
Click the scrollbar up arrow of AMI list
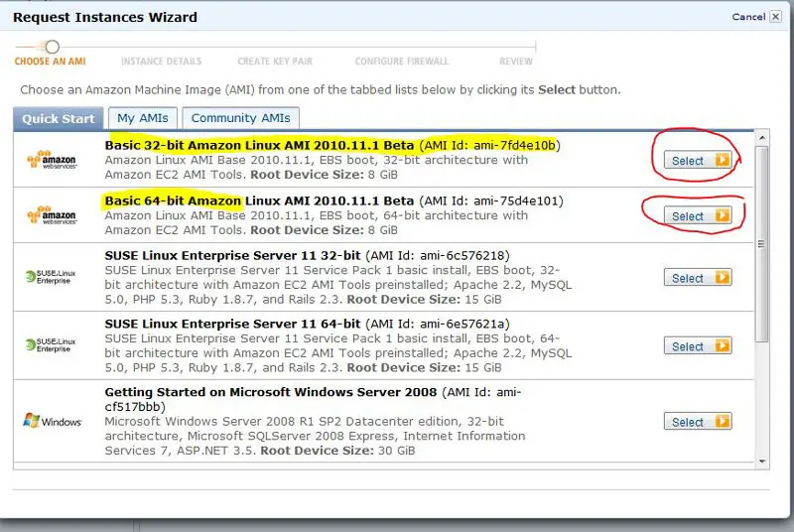click(x=761, y=138)
